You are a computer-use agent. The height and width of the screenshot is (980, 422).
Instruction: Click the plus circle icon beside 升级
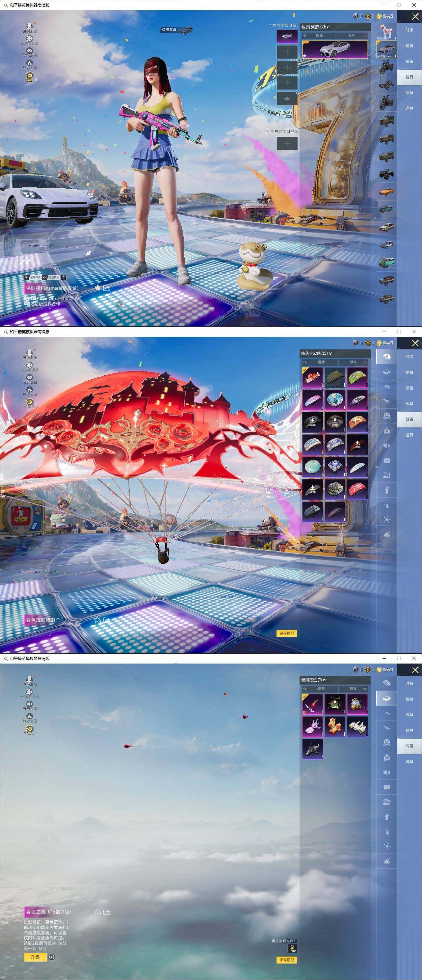(52, 957)
